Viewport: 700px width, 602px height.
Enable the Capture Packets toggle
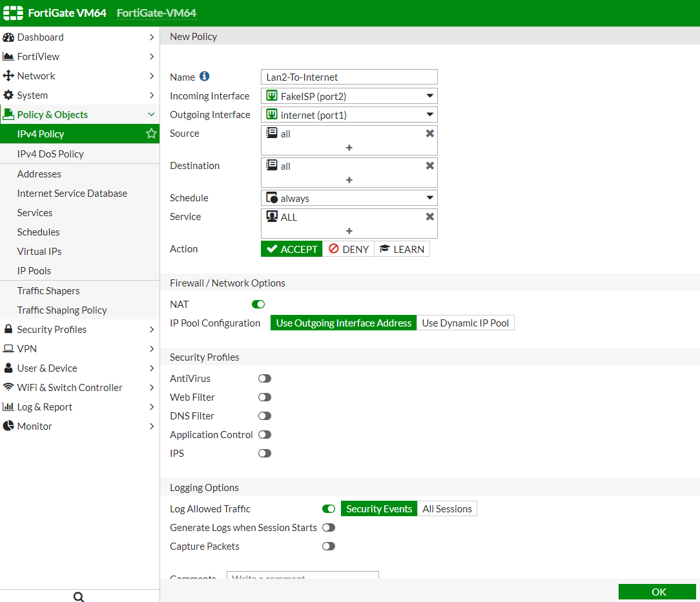pos(329,547)
